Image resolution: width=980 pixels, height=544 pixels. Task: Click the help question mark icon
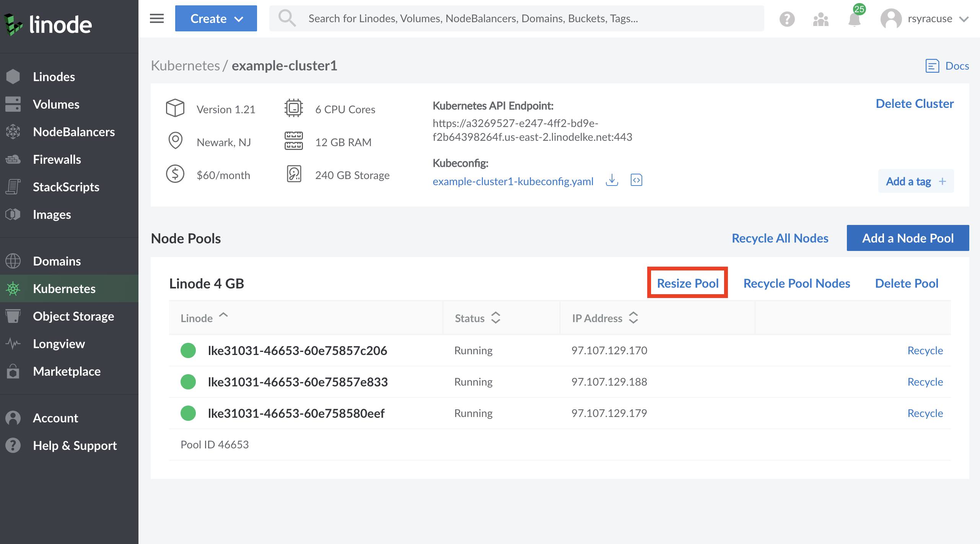pyautogui.click(x=787, y=18)
